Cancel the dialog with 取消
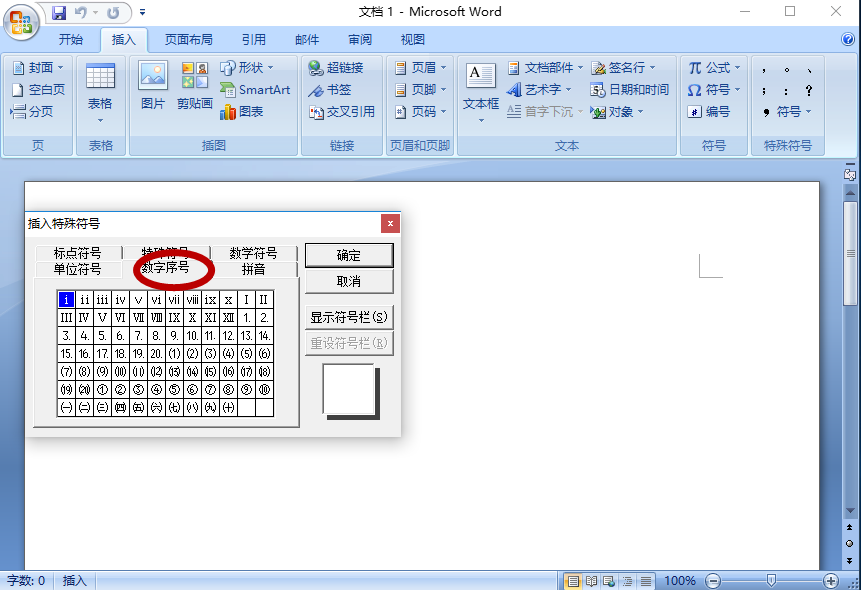 349,281
